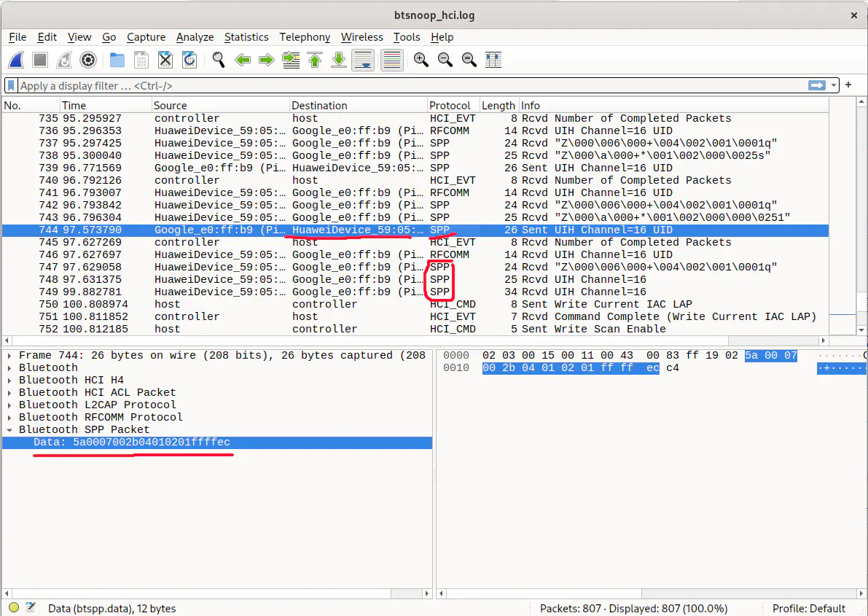Viewport: 868px width, 616px height.
Task: Expand the Bluetooth RFCOMM Protocol node
Action: click(10, 418)
